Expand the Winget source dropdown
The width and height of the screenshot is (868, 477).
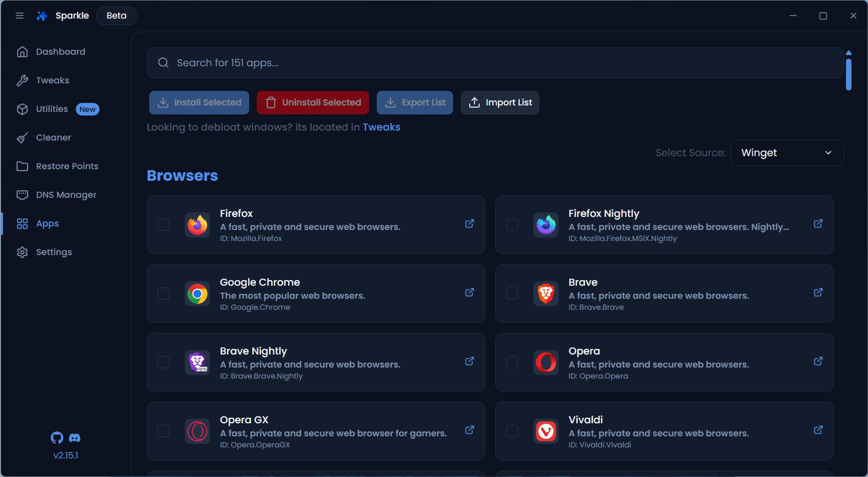pos(787,153)
